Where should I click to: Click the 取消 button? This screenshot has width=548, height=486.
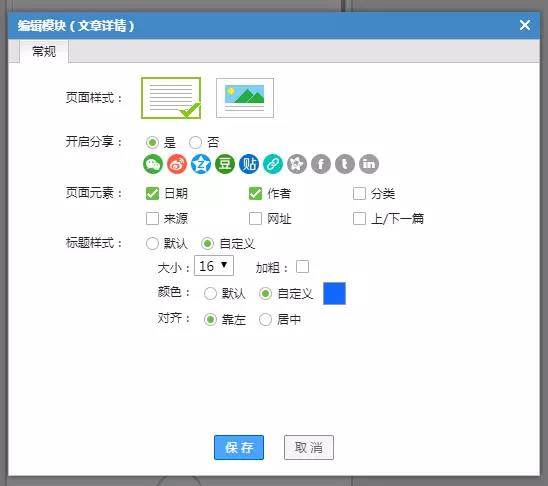309,447
